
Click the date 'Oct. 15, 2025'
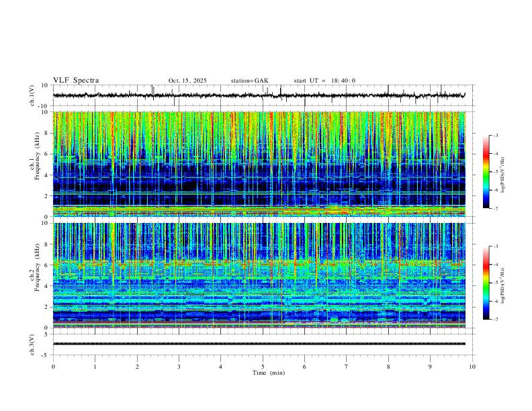tap(187, 81)
